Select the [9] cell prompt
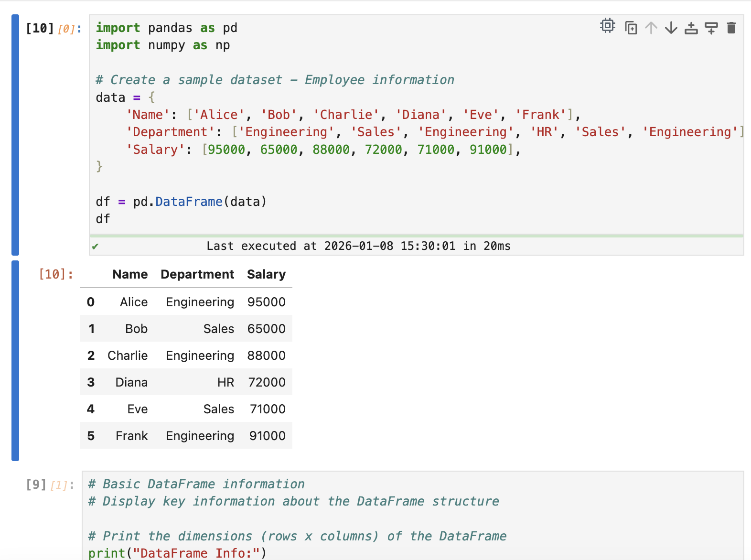Screen dimensions: 751x560 (x=36, y=485)
